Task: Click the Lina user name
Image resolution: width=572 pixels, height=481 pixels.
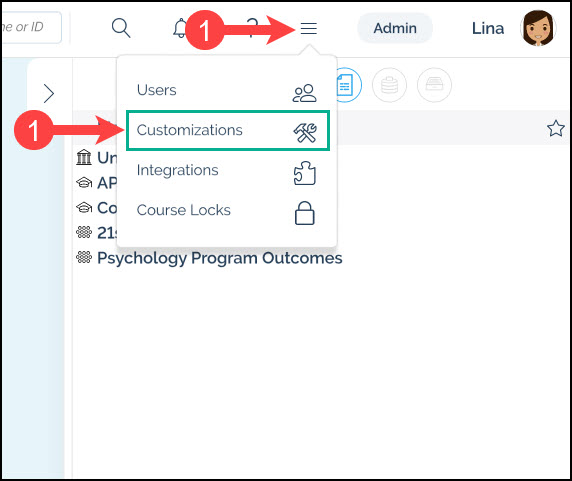Action: click(x=488, y=28)
